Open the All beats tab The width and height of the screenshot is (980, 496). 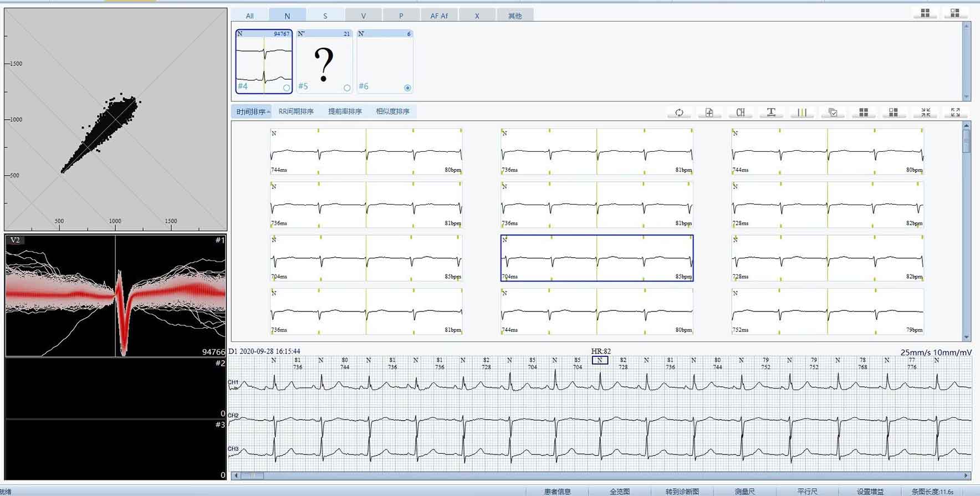pyautogui.click(x=249, y=16)
